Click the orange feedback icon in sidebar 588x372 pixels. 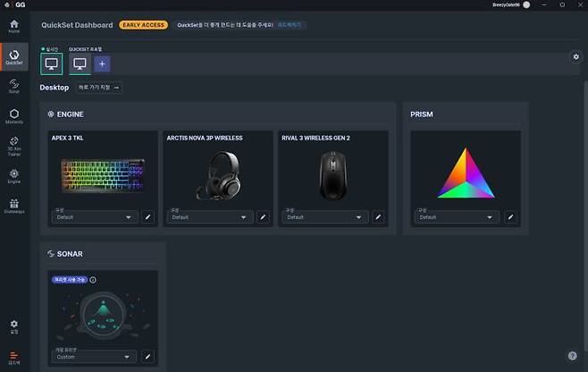pos(14,358)
